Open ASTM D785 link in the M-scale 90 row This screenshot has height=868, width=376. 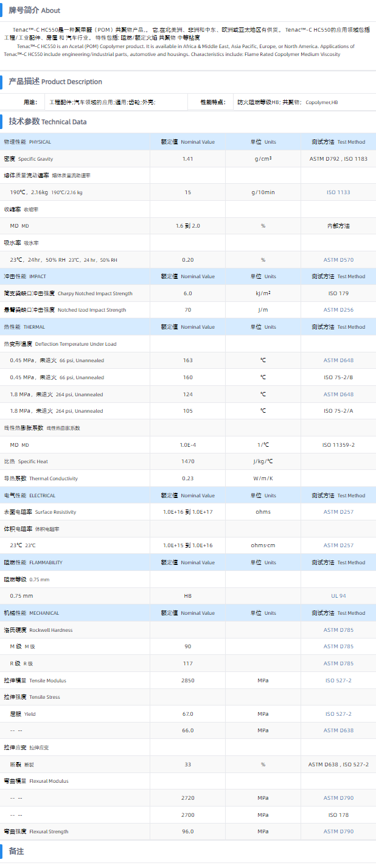tap(338, 646)
